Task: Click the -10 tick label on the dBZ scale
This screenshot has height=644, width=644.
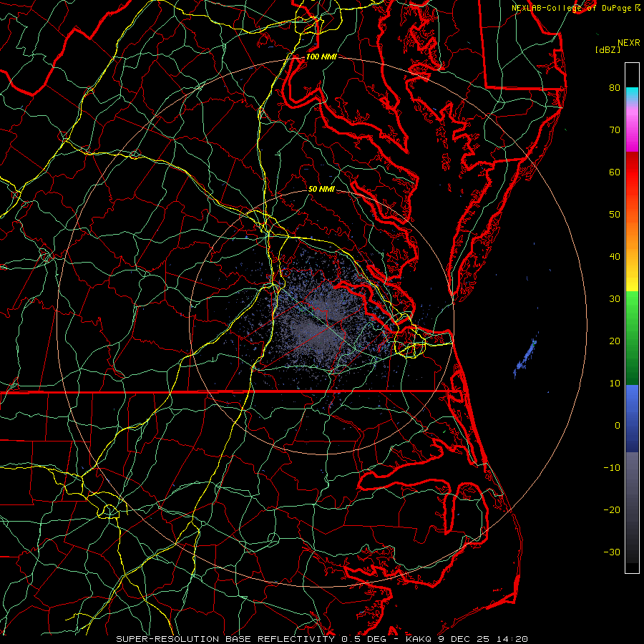Action: tap(612, 468)
